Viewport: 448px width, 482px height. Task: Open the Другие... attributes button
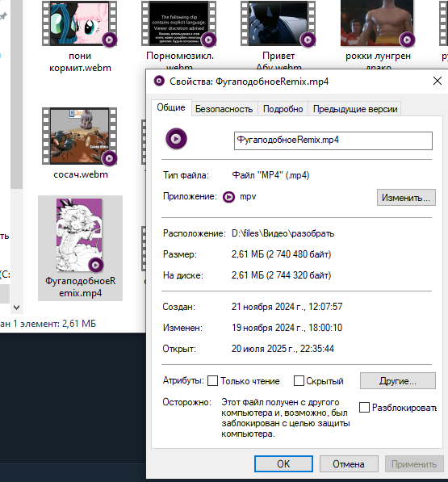[x=398, y=381]
